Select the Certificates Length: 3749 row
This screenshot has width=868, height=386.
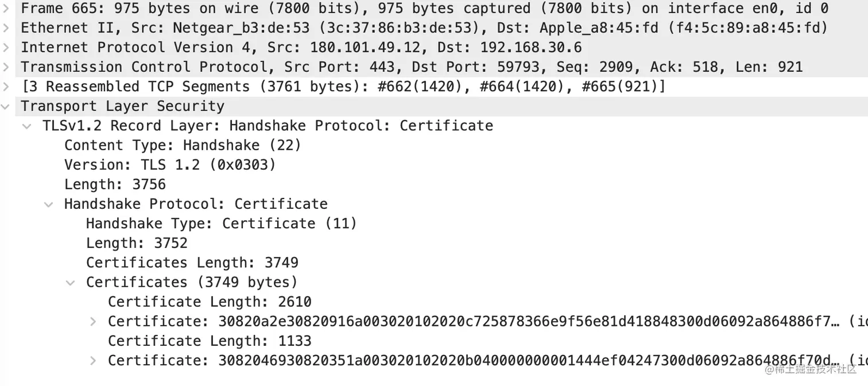click(192, 262)
